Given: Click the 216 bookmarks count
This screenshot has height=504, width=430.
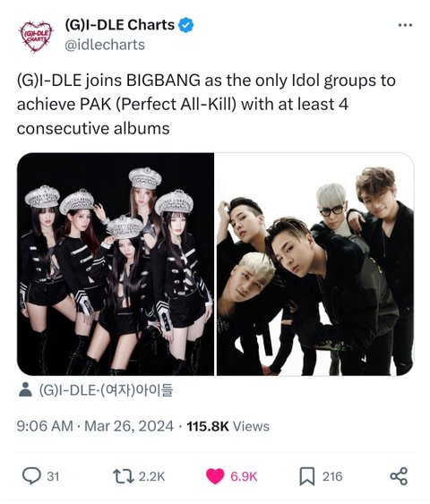Looking at the screenshot, I should 332,476.
